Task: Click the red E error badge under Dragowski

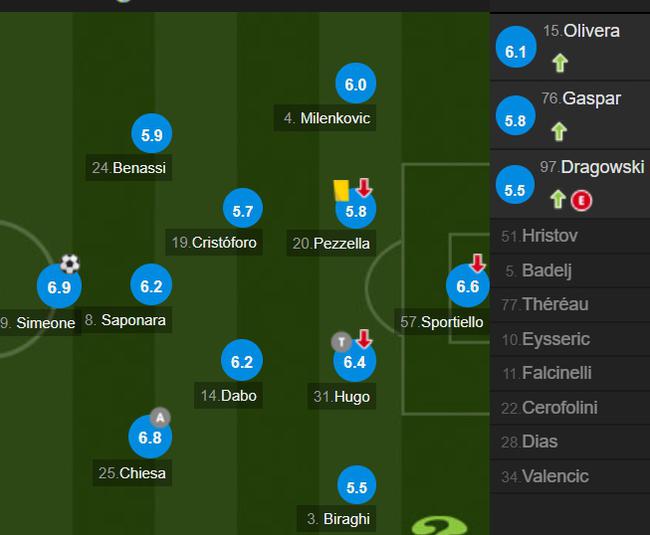Action: (x=581, y=201)
